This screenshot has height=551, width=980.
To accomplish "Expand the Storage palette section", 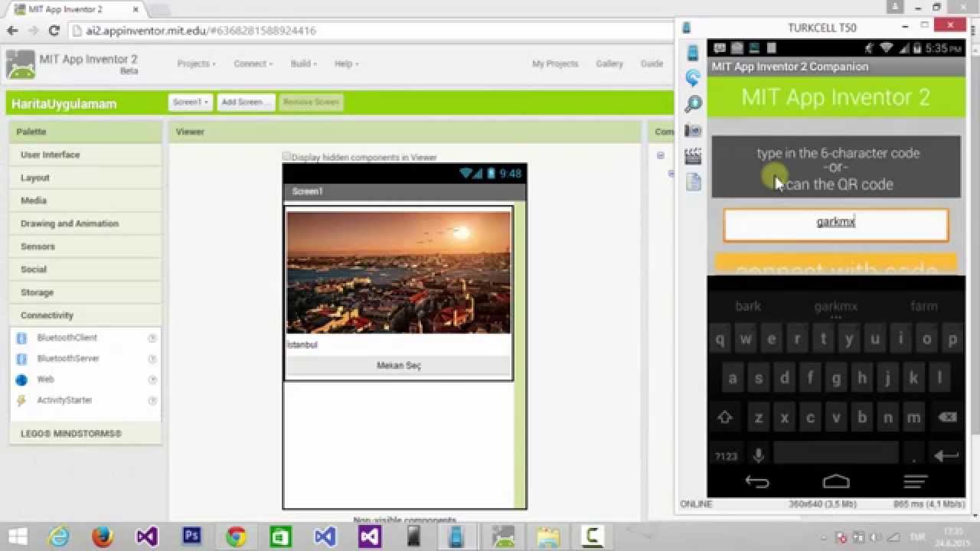I will tap(86, 292).
